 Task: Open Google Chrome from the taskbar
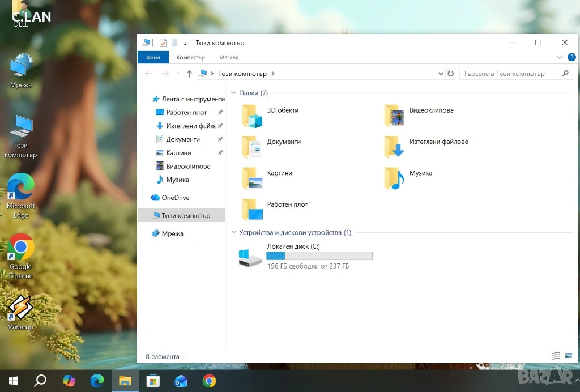point(209,381)
